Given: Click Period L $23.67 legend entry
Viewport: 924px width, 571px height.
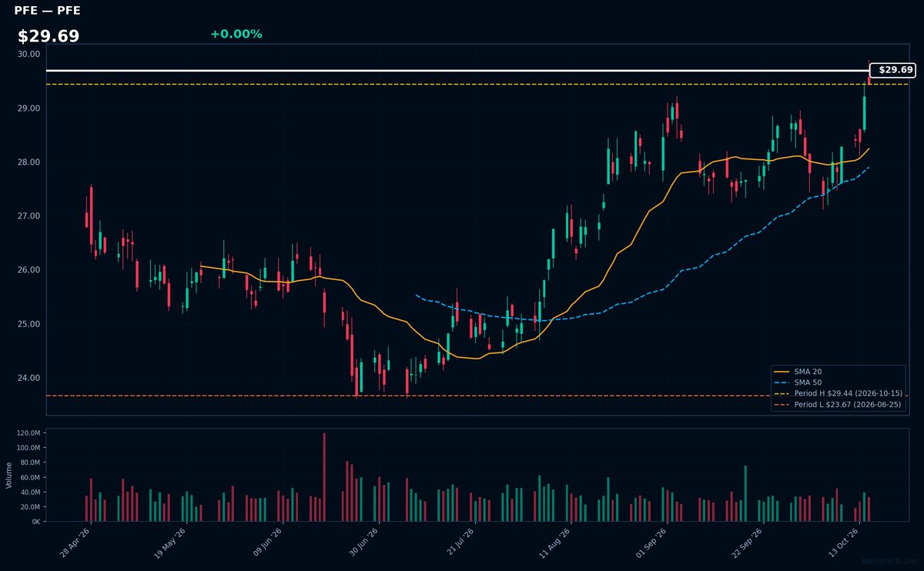Looking at the screenshot, I should (x=839, y=404).
